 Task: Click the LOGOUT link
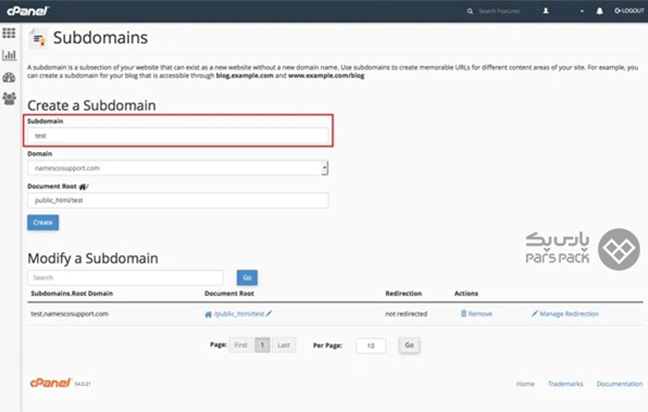629,11
